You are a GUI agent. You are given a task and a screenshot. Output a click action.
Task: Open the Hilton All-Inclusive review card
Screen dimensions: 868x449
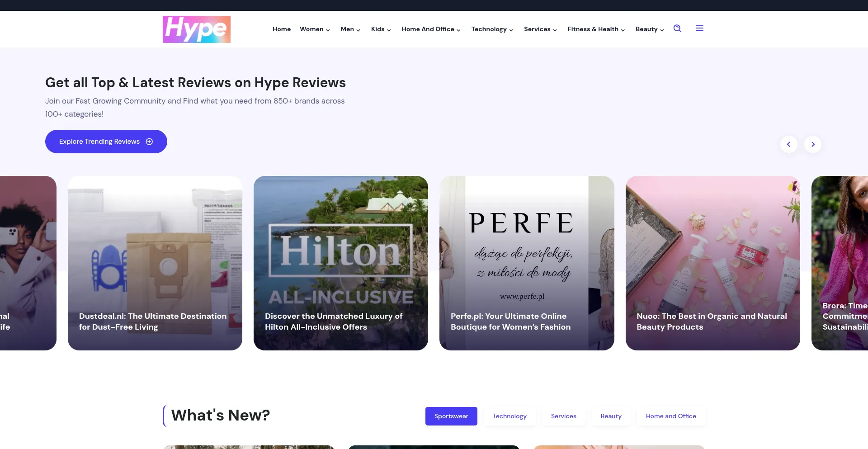341,263
